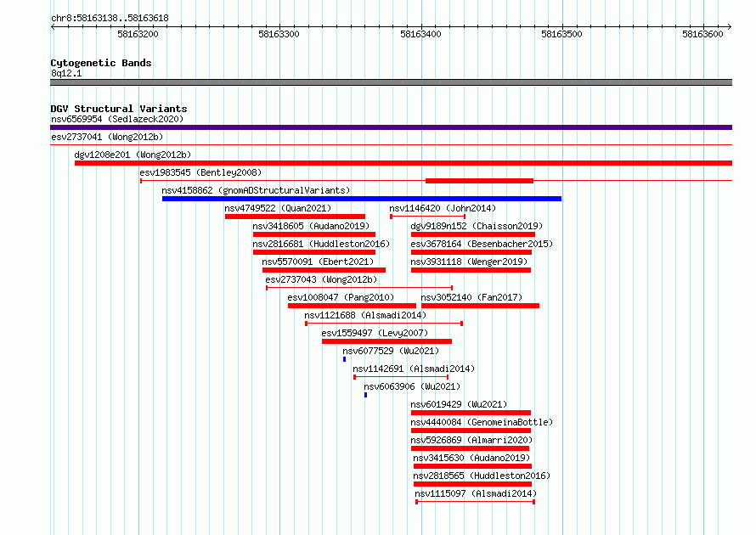Click nsv3415630 (Audano2019) label
Image resolution: width=756 pixels, height=535 pixels.
click(x=471, y=458)
